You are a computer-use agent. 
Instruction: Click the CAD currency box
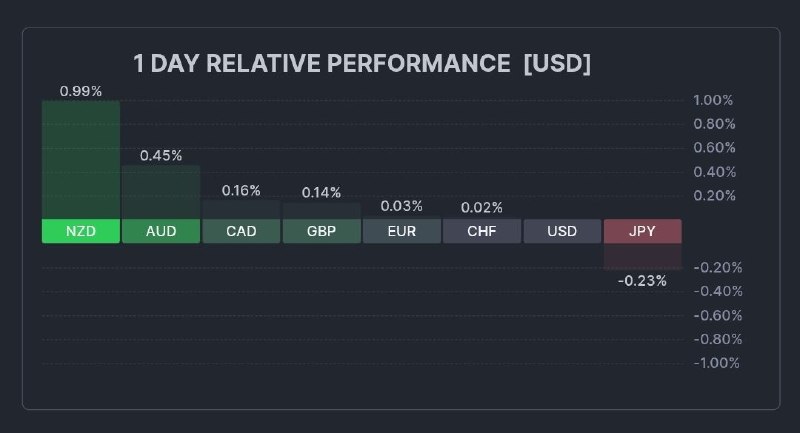pyautogui.click(x=241, y=231)
